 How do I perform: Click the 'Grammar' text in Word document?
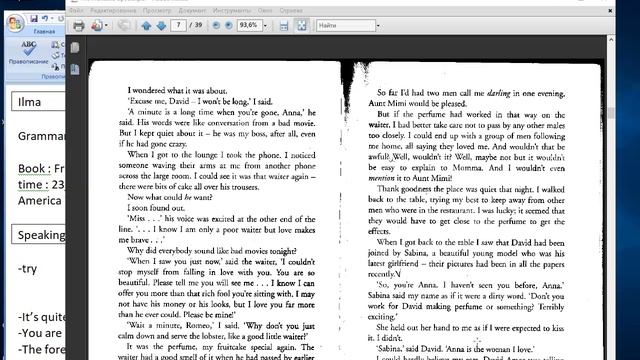click(41, 136)
